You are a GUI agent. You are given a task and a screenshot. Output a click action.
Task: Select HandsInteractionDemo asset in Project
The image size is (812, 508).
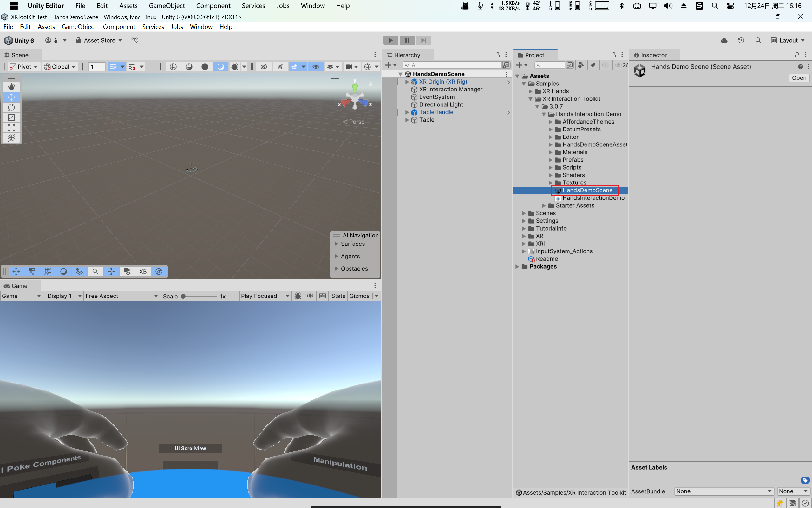tap(593, 198)
